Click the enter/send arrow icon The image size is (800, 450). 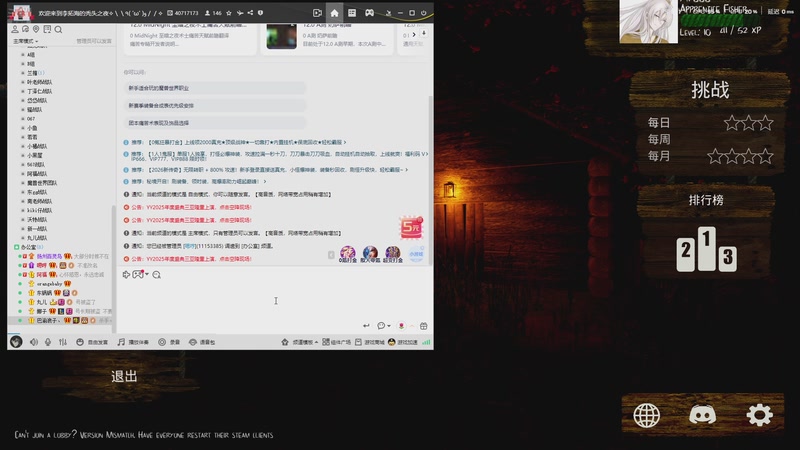[x=366, y=326]
